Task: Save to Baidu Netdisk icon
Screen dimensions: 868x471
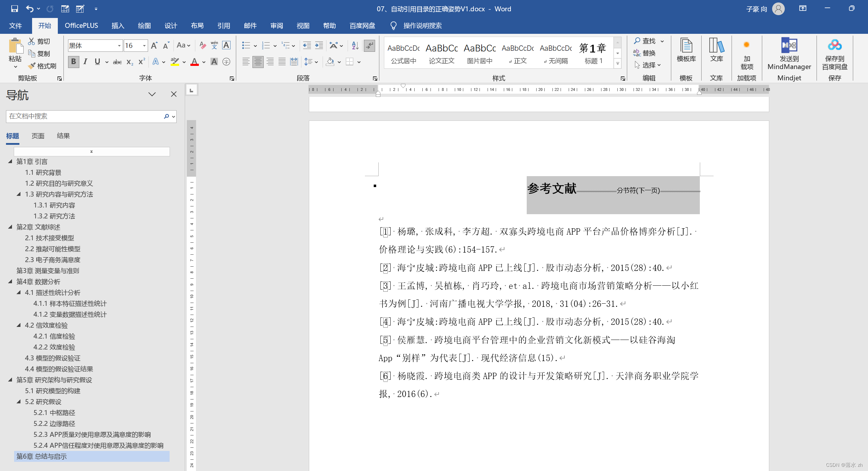Action: 835,54
